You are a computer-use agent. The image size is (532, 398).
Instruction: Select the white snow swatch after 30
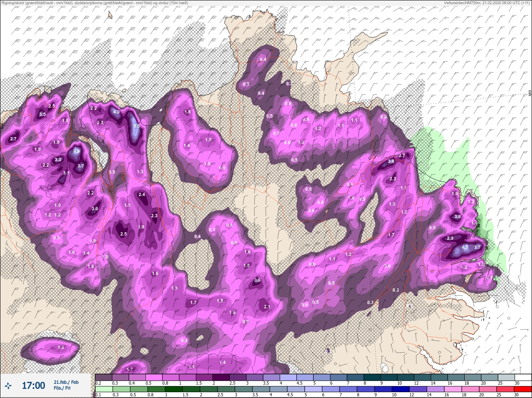[x=523, y=377]
